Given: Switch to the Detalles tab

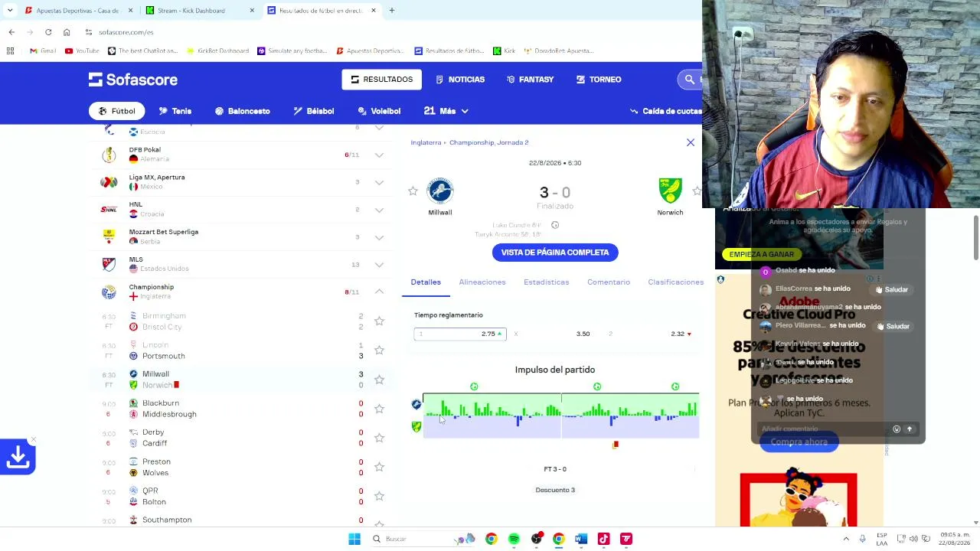Looking at the screenshot, I should pyautogui.click(x=426, y=282).
